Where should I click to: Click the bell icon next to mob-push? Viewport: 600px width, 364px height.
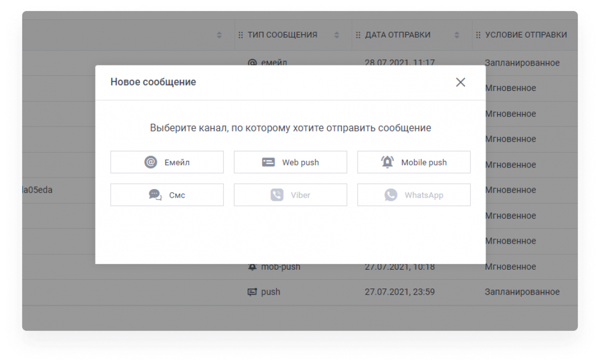tap(252, 267)
